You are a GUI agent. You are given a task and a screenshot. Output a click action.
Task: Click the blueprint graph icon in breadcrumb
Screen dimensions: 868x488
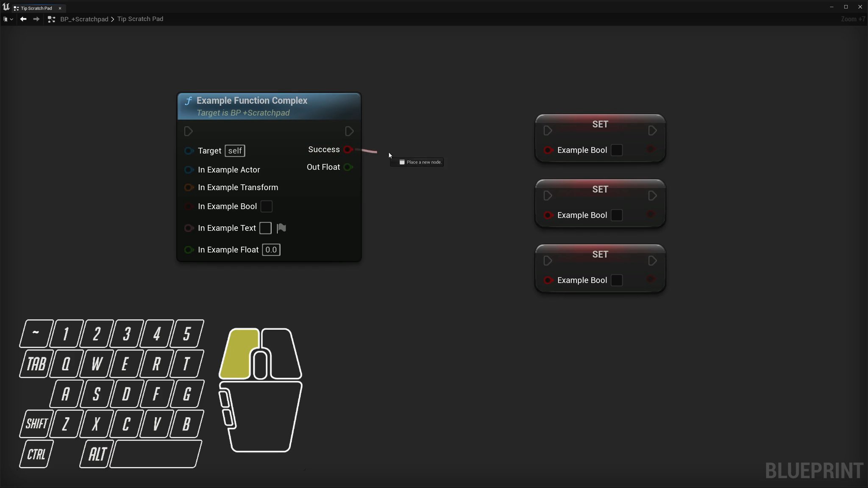[x=51, y=19]
